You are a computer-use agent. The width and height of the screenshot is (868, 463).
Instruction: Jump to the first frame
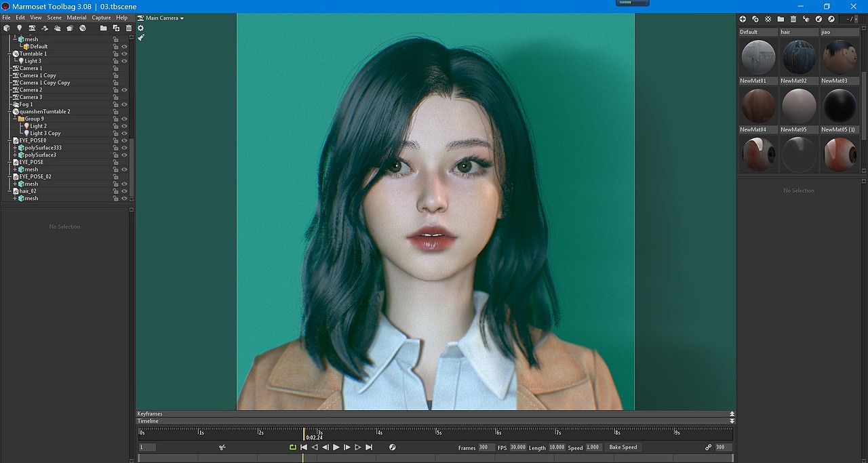point(304,447)
